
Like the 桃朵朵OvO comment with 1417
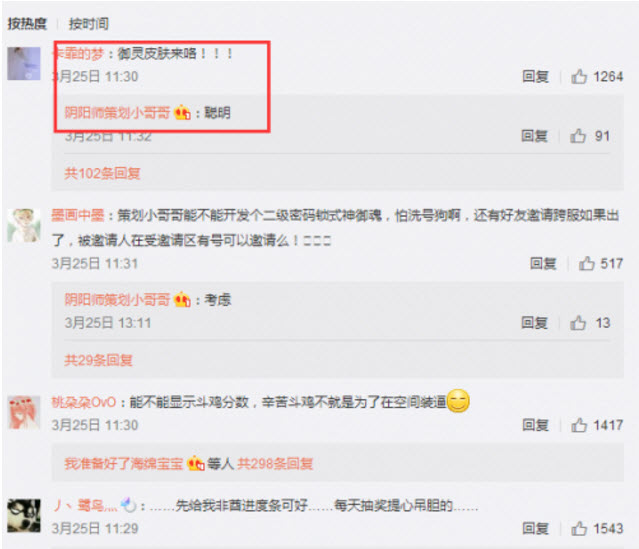tap(579, 425)
